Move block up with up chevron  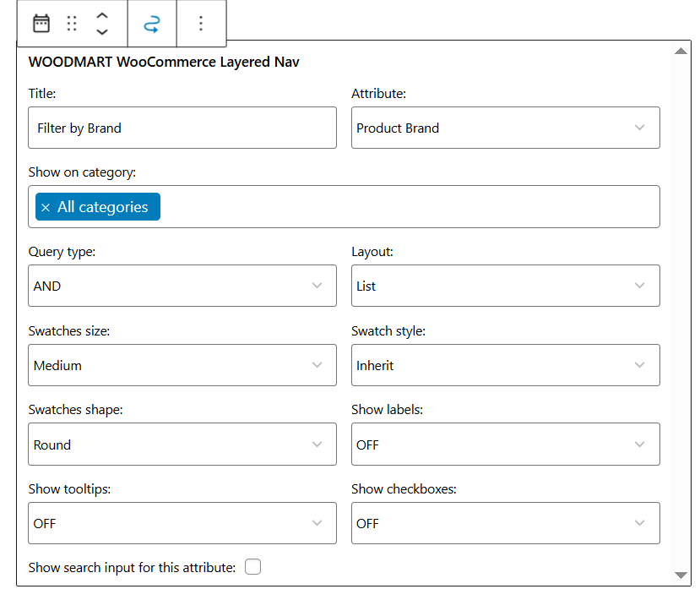coord(102,16)
